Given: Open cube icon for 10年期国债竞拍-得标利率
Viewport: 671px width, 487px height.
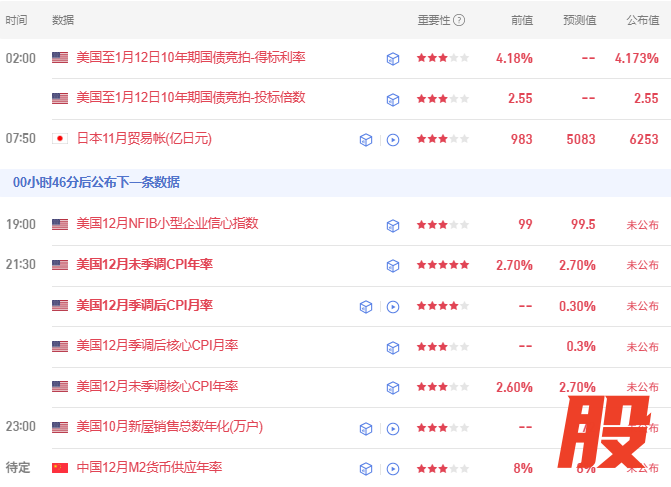Looking at the screenshot, I should click(393, 59).
